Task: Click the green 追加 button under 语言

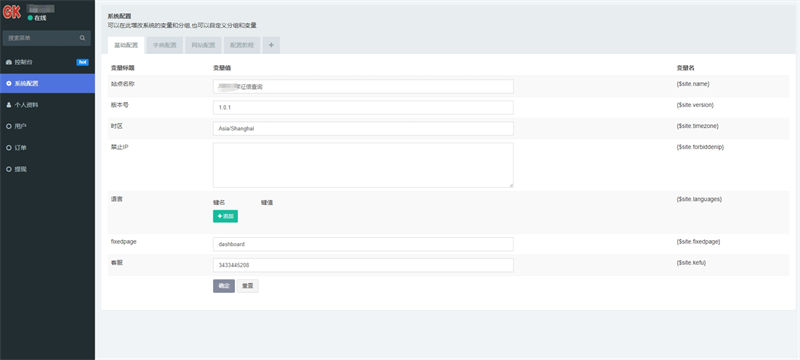Action: coord(225,216)
